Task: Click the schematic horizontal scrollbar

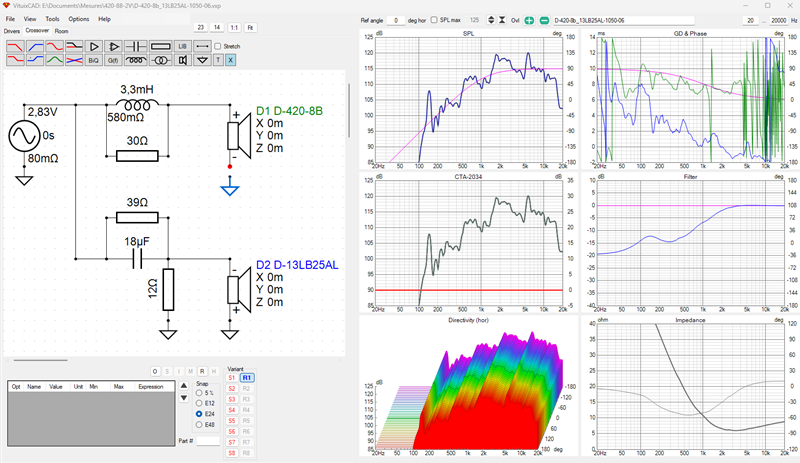Action: tap(40, 360)
